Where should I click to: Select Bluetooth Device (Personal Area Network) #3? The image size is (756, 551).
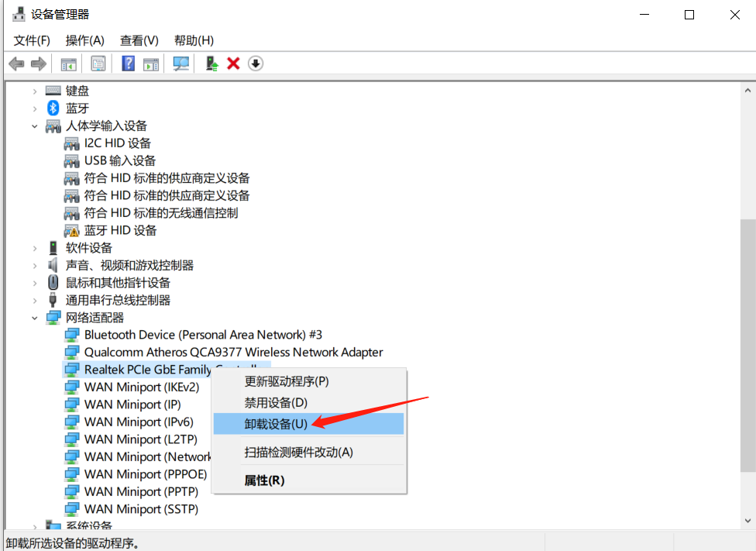click(x=203, y=335)
